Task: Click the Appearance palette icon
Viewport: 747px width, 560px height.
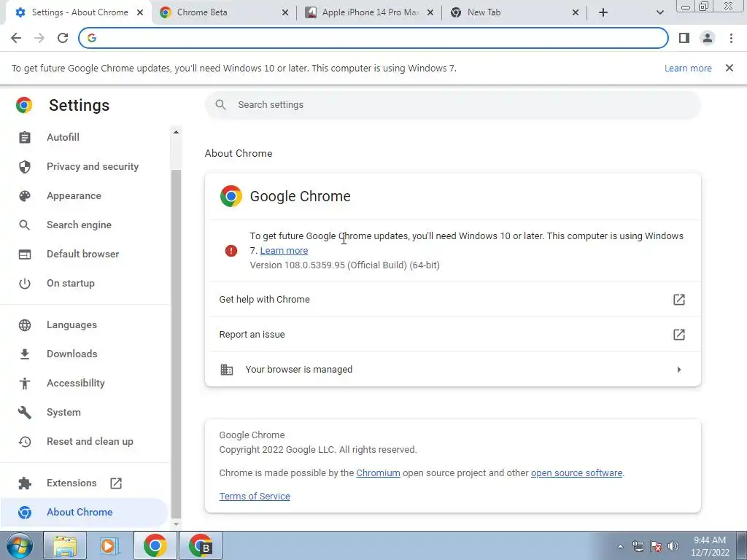Action: click(x=25, y=195)
